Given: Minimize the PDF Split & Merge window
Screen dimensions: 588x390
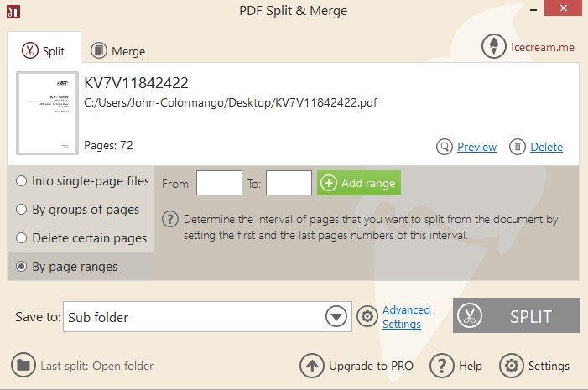Looking at the screenshot, I should (533, 10).
